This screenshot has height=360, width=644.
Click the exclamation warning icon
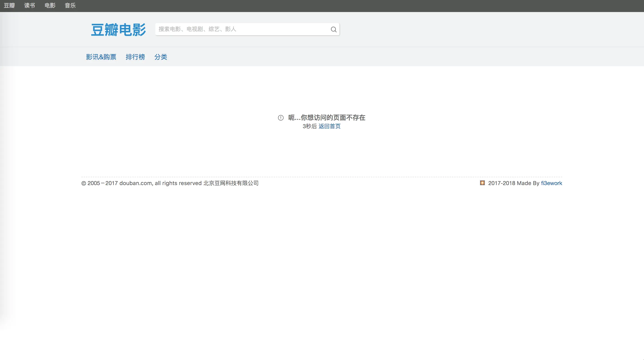click(x=280, y=118)
